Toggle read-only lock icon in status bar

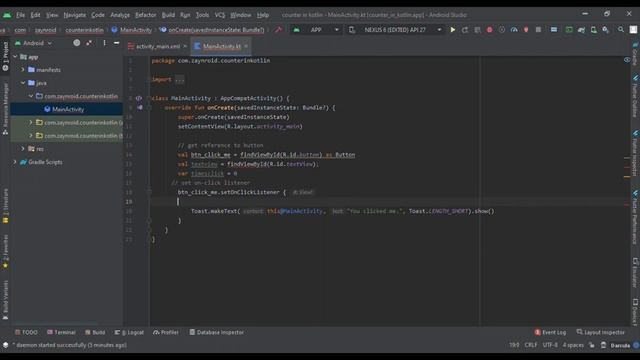pyautogui.click(x=591, y=345)
